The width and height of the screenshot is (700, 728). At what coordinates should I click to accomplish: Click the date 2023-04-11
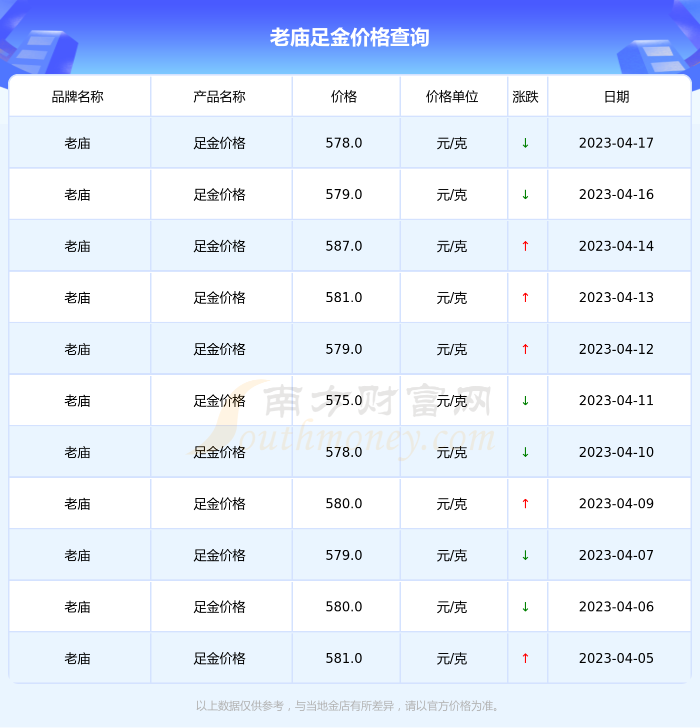click(x=616, y=401)
